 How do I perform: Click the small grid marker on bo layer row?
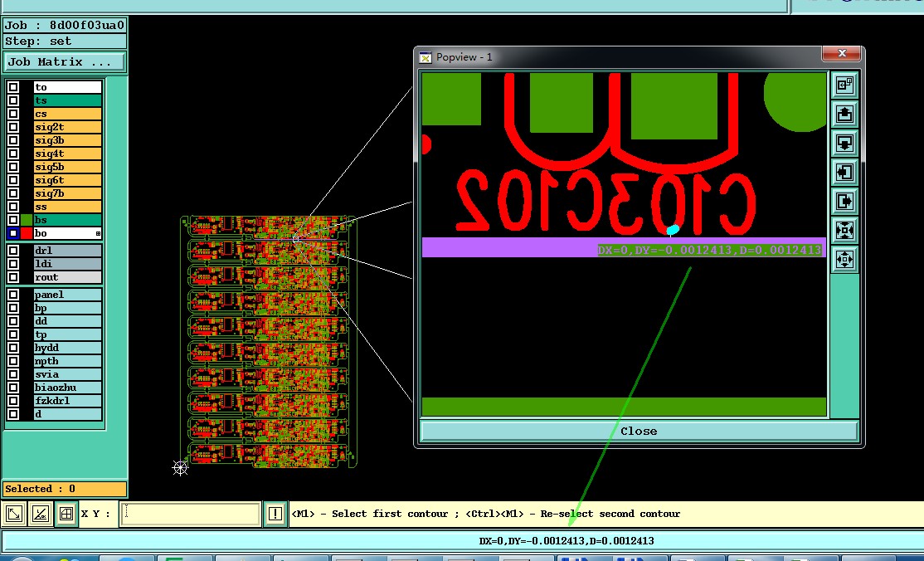click(x=98, y=233)
